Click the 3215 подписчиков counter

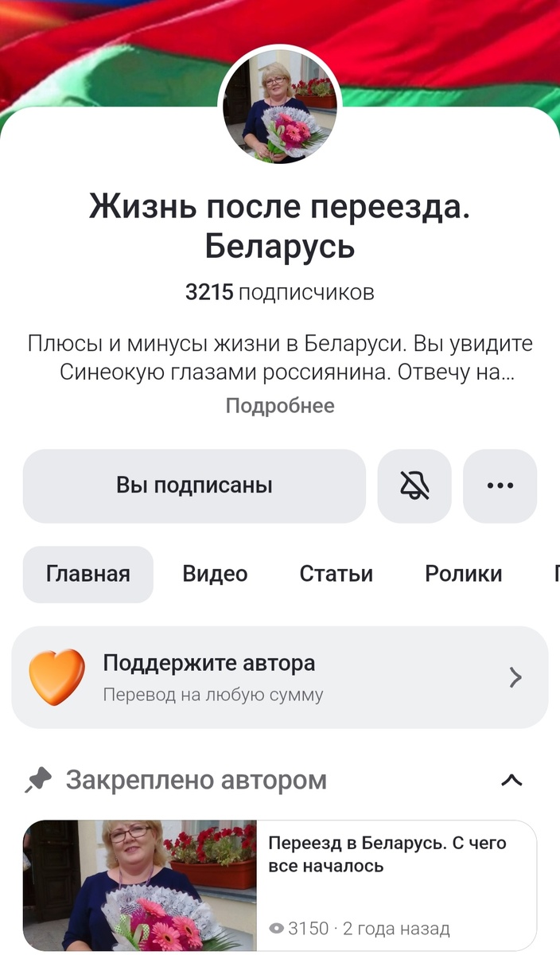280,291
